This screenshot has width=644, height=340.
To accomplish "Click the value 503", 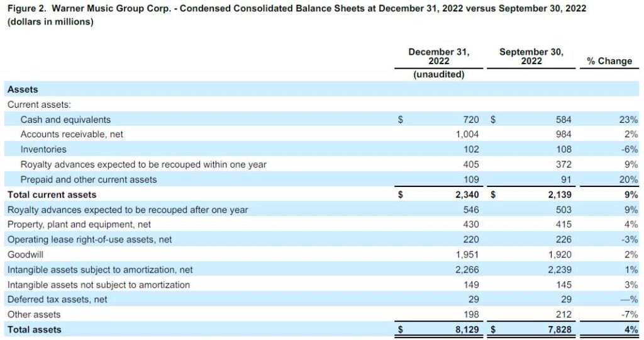I will click(563, 210).
